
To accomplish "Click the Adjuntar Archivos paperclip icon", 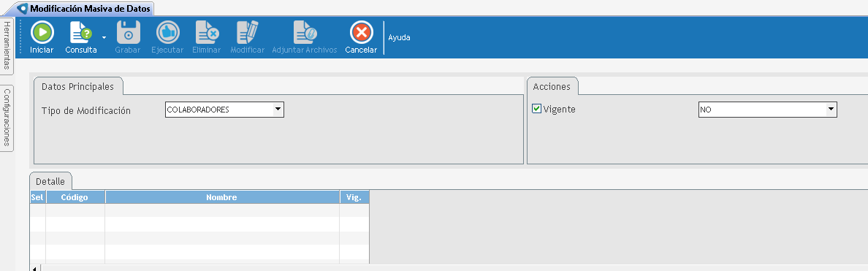I will (305, 32).
